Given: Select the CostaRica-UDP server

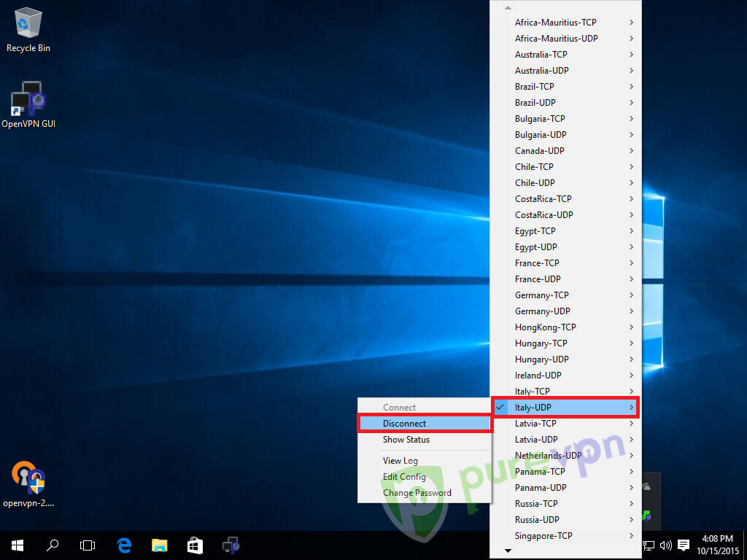Looking at the screenshot, I should (x=565, y=215).
